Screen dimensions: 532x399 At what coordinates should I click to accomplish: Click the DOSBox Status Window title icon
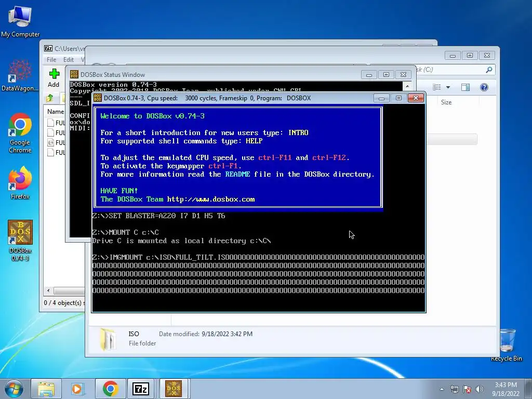coord(74,74)
